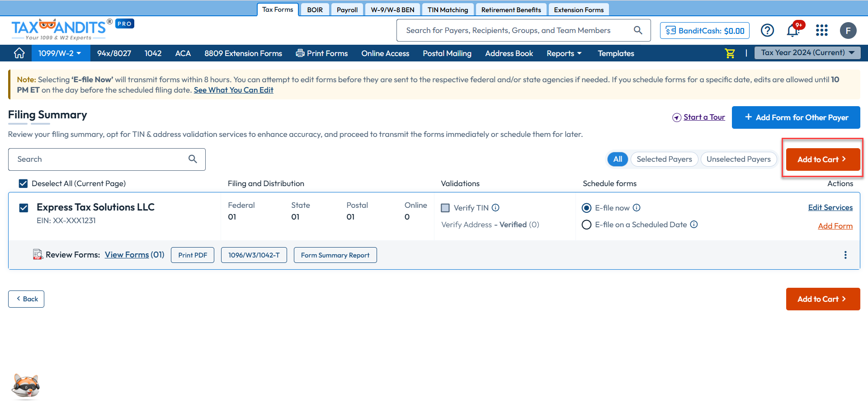Click the global search magnifier icon
The image size is (868, 412).
tap(638, 30)
